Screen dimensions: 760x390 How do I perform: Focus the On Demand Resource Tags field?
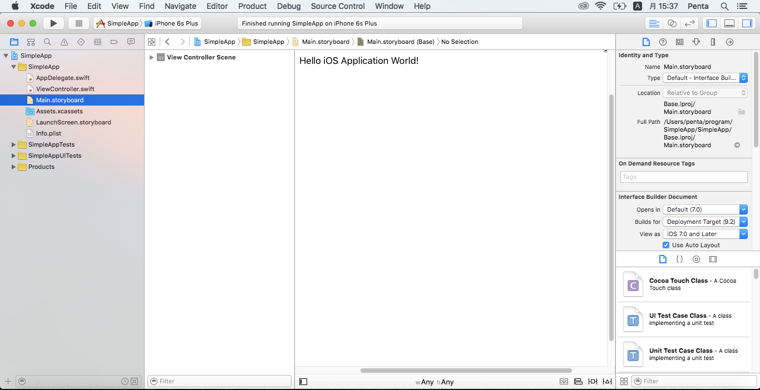pos(683,177)
